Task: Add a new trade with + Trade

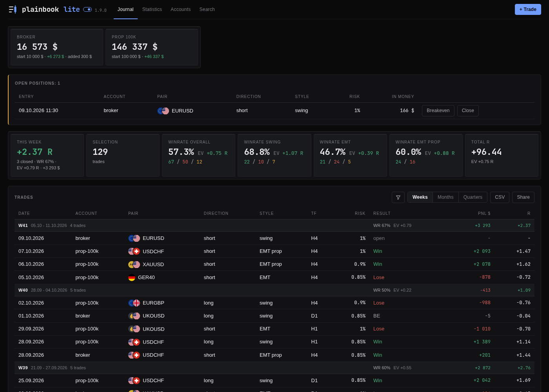Action: pyautogui.click(x=528, y=9)
